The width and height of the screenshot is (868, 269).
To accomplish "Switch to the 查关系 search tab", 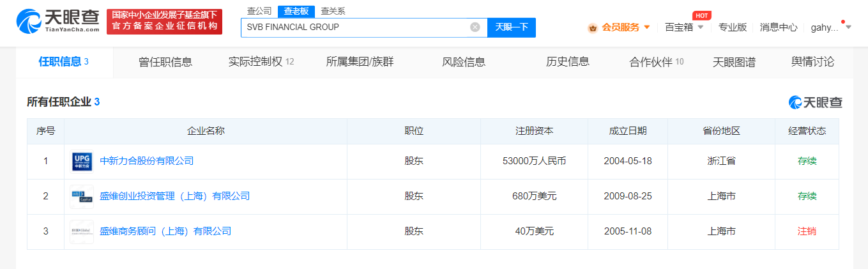I will (333, 11).
